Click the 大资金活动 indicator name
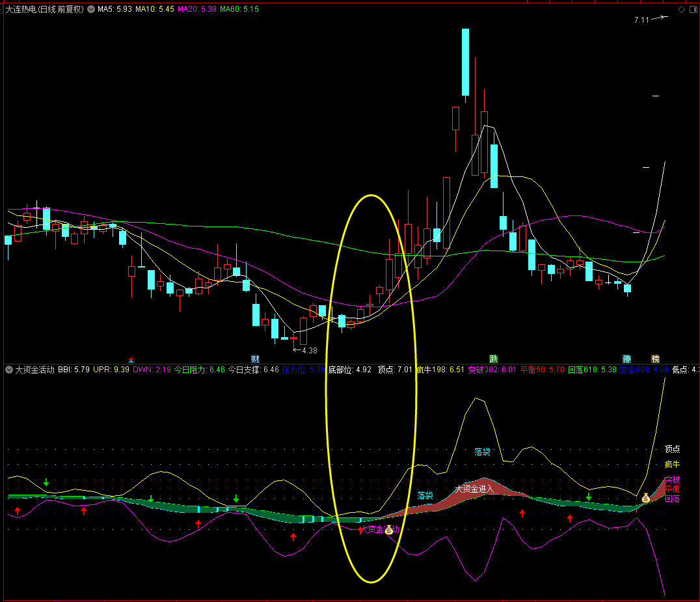The height and width of the screenshot is (602, 700). (x=35, y=370)
